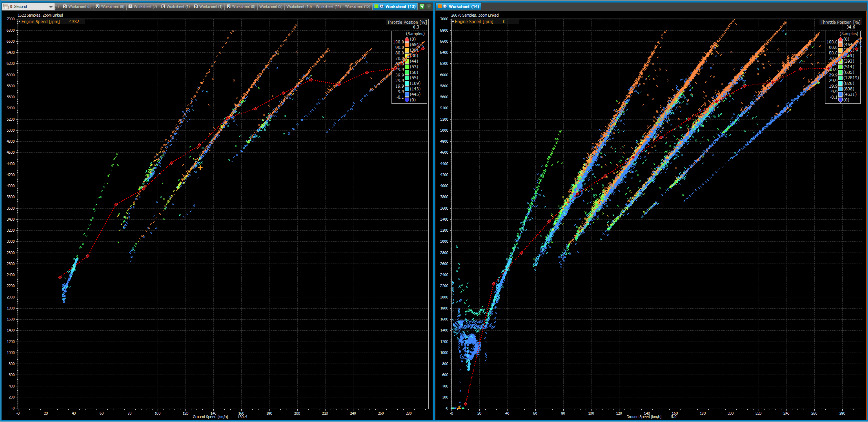The width and height of the screenshot is (868, 422).
Task: Click the 4332 engine speed value
Action: pos(74,22)
